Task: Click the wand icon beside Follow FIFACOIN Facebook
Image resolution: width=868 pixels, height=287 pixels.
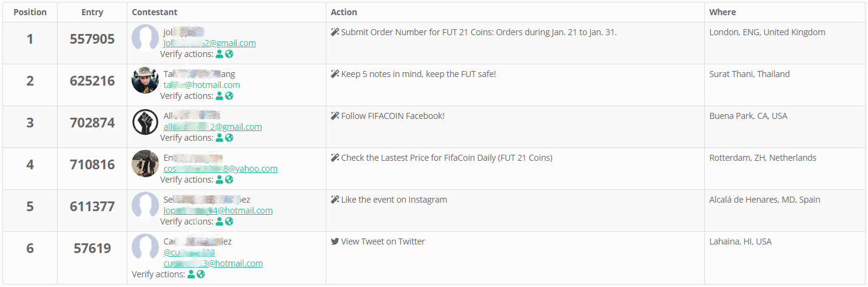Action: (x=335, y=116)
